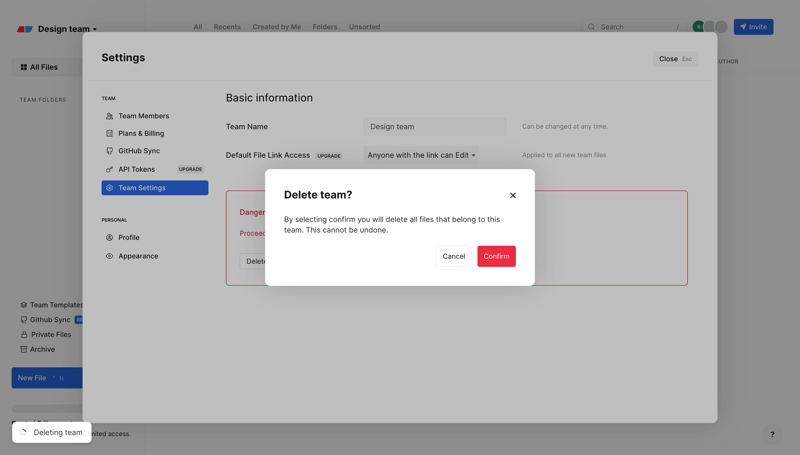
Task: Click the search magnifier icon
Action: pyautogui.click(x=591, y=27)
